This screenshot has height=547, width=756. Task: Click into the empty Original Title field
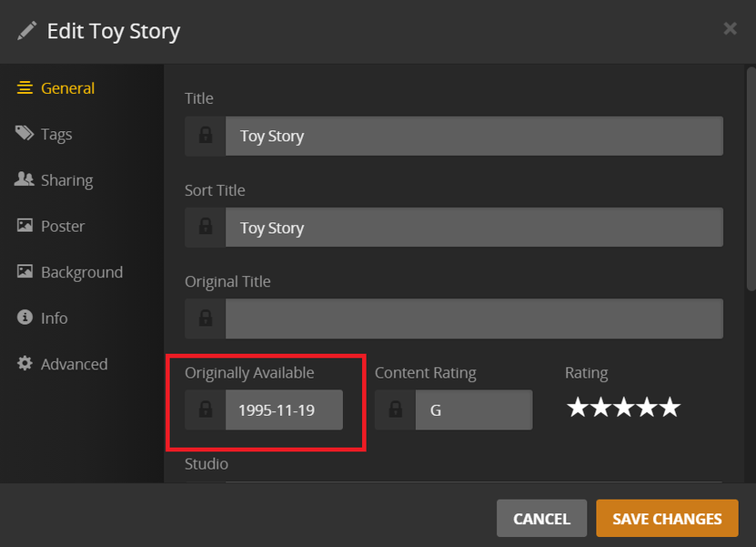click(474, 319)
